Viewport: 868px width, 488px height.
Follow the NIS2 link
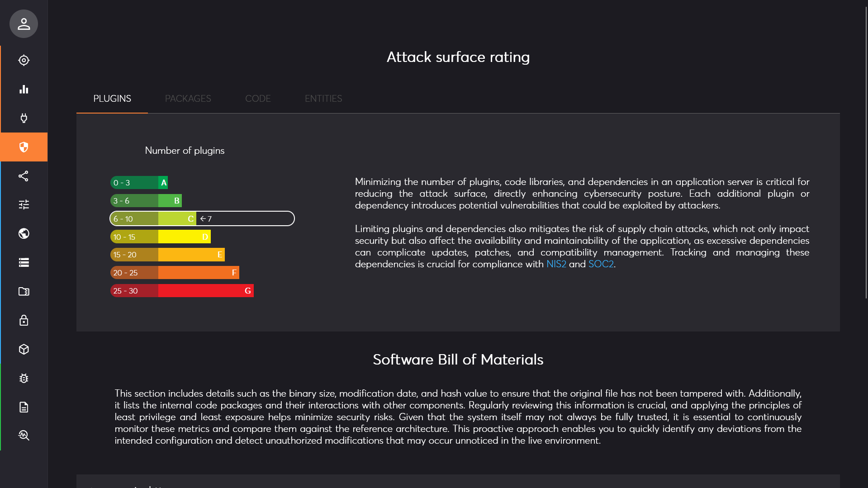click(556, 264)
